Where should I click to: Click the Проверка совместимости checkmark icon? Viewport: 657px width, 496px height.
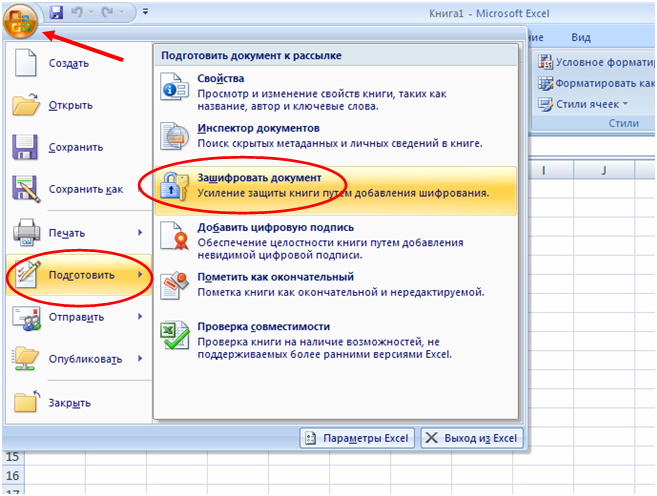pos(174,335)
